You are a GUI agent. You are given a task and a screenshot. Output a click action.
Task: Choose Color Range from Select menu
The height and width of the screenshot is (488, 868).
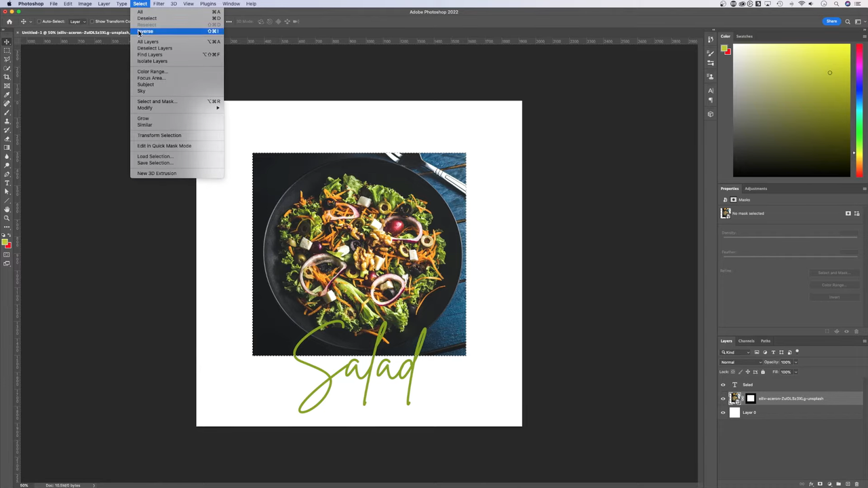(x=176, y=71)
